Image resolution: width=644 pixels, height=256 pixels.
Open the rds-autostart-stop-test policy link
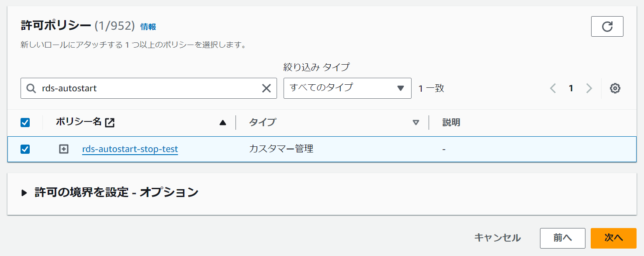tap(130, 149)
